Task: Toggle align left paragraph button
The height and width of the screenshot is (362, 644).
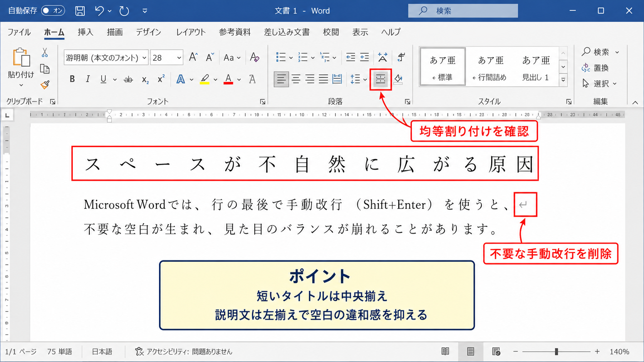Action: [281, 79]
